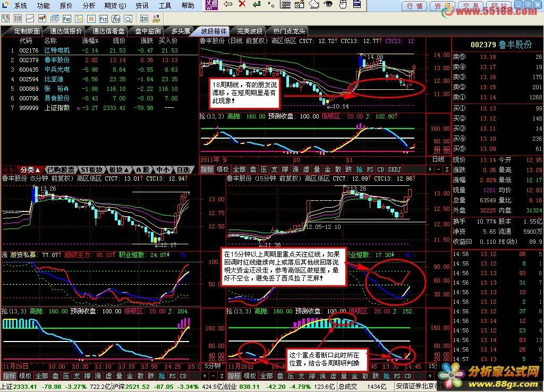Click the list options icon after separator
544x392 pixels.
click(144, 19)
